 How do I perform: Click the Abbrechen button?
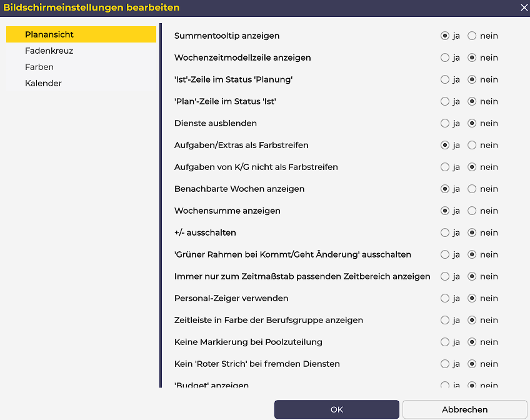click(x=464, y=409)
